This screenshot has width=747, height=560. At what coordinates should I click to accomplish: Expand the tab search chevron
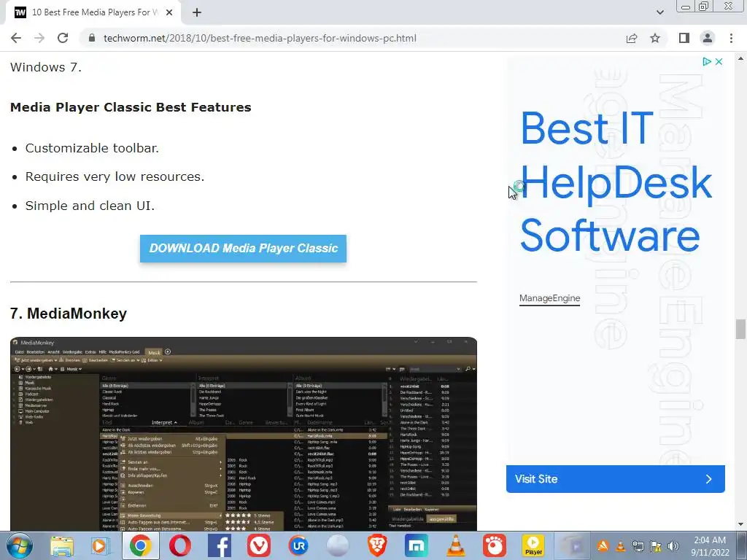click(659, 12)
